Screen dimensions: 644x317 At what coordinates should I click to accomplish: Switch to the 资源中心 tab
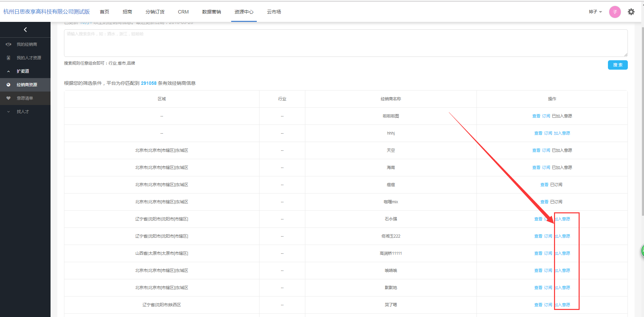244,12
